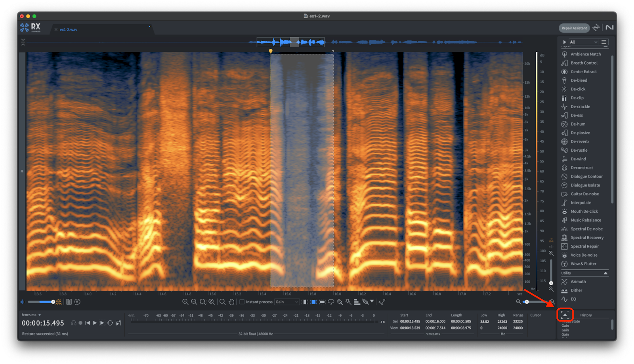Open the Spectral Repair module

tap(584, 246)
